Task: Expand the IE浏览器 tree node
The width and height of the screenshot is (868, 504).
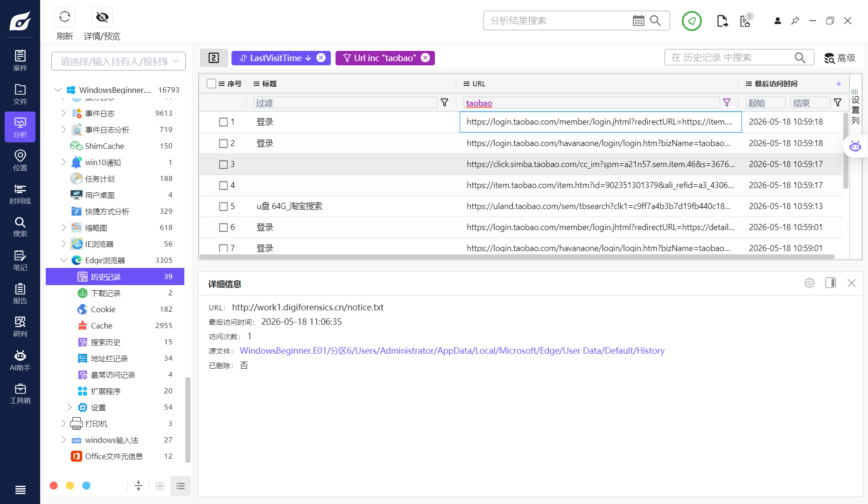Action: pyautogui.click(x=63, y=244)
